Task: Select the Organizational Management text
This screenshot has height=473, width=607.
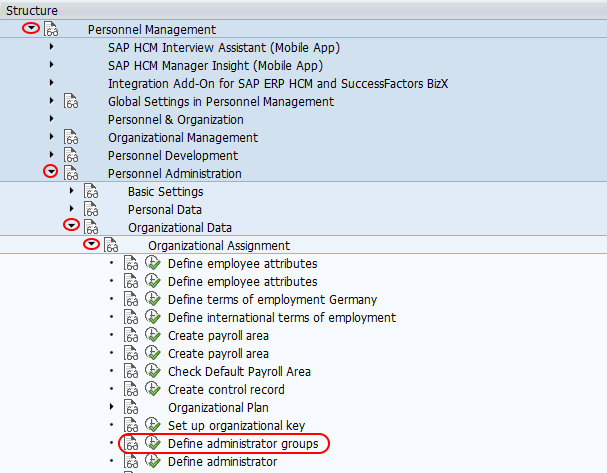Action: pyautogui.click(x=183, y=138)
